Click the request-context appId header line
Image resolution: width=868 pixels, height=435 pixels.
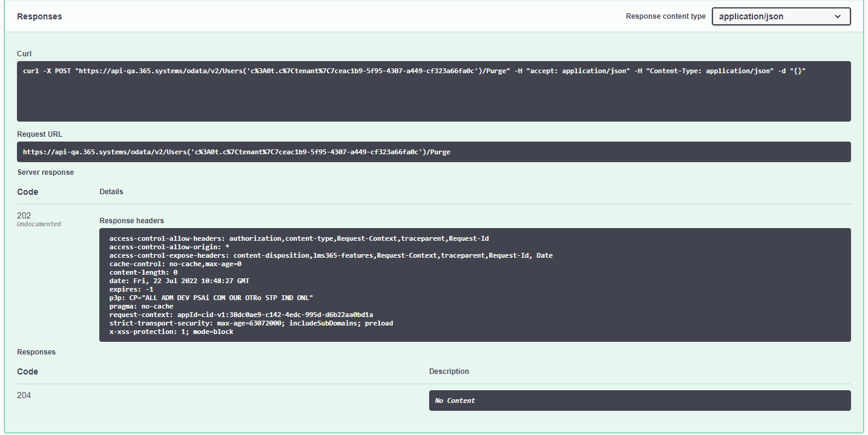(241, 315)
